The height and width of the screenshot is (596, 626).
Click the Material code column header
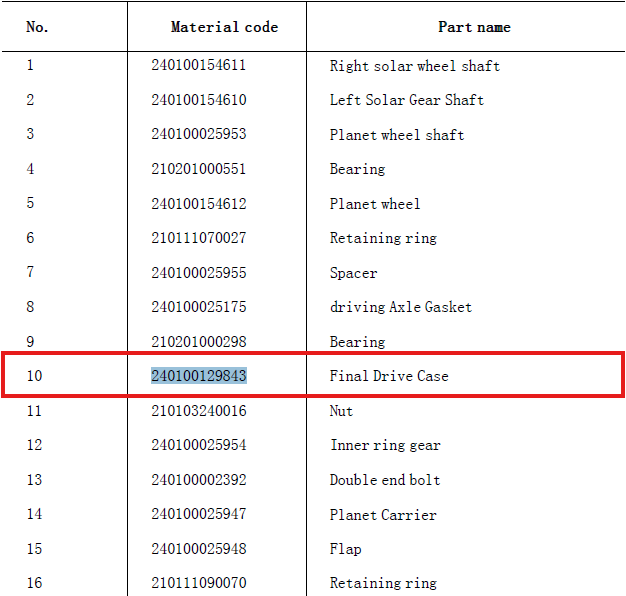[224, 27]
